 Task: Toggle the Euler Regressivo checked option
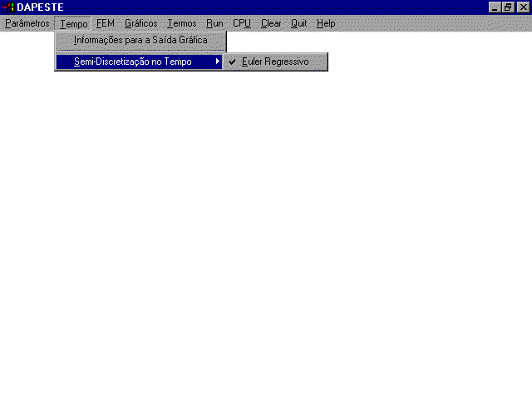pyautogui.click(x=275, y=62)
